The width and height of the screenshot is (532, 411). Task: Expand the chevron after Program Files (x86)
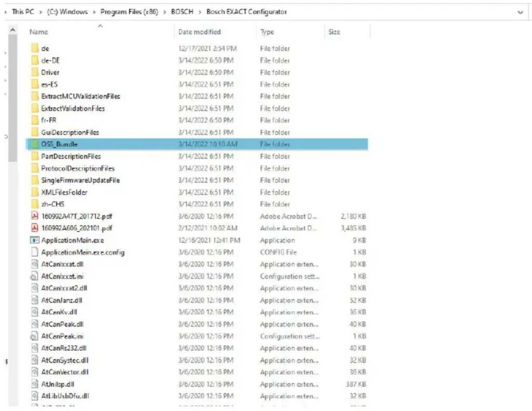(165, 12)
